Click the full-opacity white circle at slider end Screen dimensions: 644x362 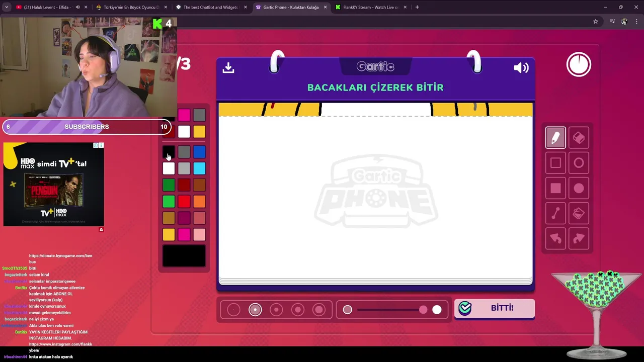point(437,310)
